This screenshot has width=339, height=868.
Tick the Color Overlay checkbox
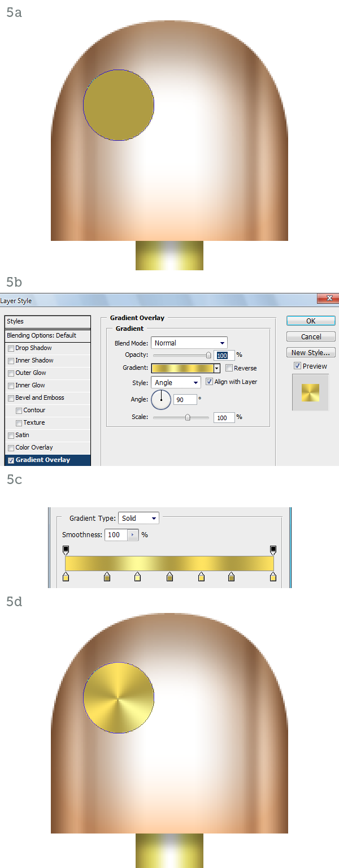click(11, 448)
